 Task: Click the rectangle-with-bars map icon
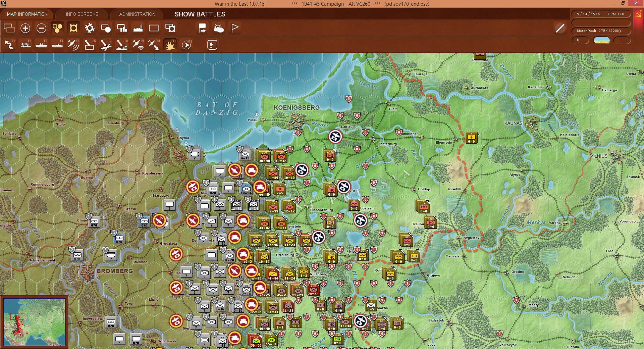point(122,28)
